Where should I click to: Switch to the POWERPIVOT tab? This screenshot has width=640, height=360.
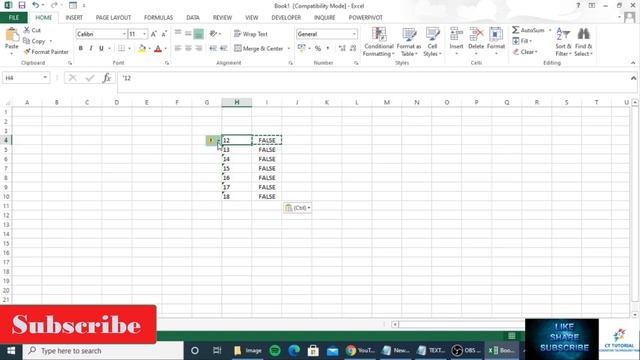[365, 18]
